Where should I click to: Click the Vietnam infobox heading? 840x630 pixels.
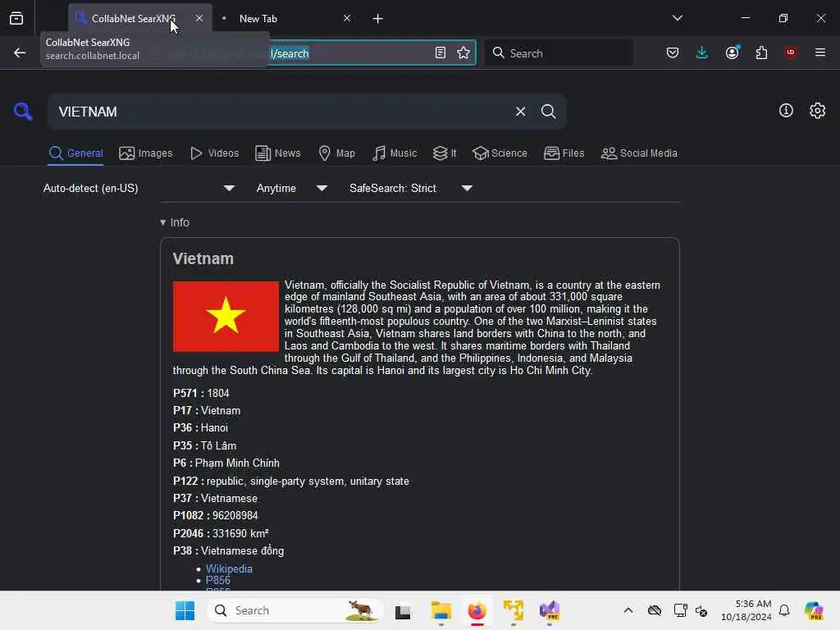[203, 258]
